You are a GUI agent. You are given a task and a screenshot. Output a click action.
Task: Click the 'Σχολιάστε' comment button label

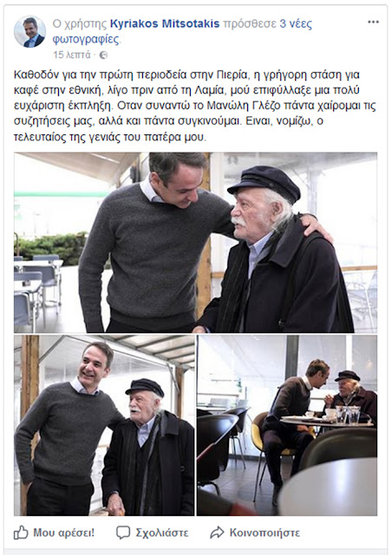click(162, 532)
